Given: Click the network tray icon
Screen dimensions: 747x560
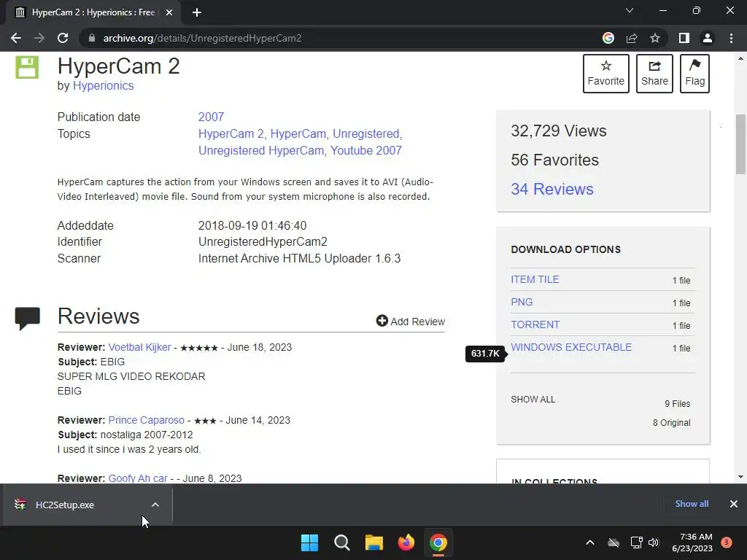Looking at the screenshot, I should coord(636,542).
